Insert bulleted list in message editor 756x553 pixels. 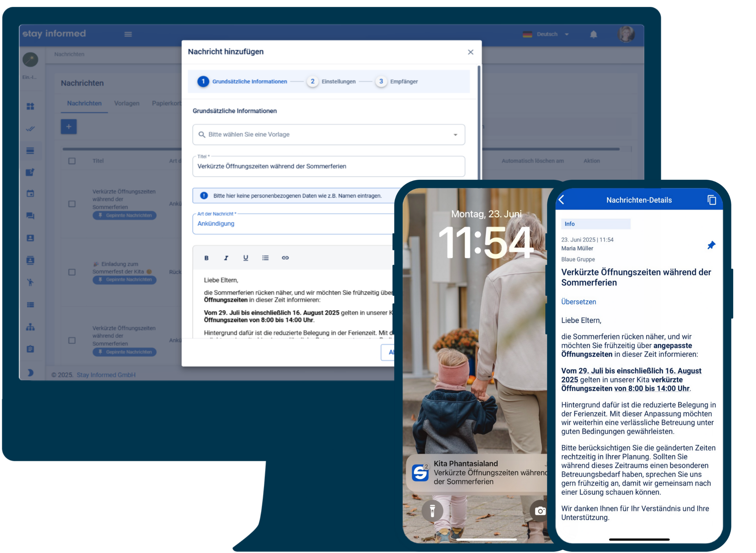[x=265, y=258]
